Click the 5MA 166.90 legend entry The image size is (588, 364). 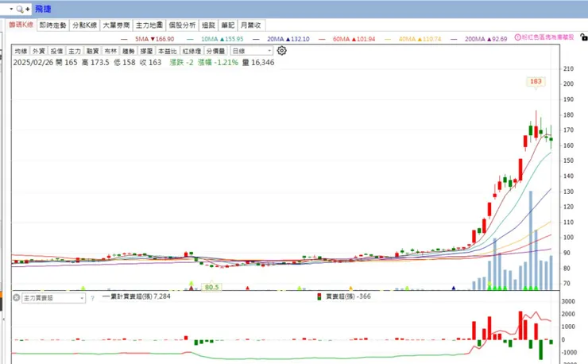154,39
